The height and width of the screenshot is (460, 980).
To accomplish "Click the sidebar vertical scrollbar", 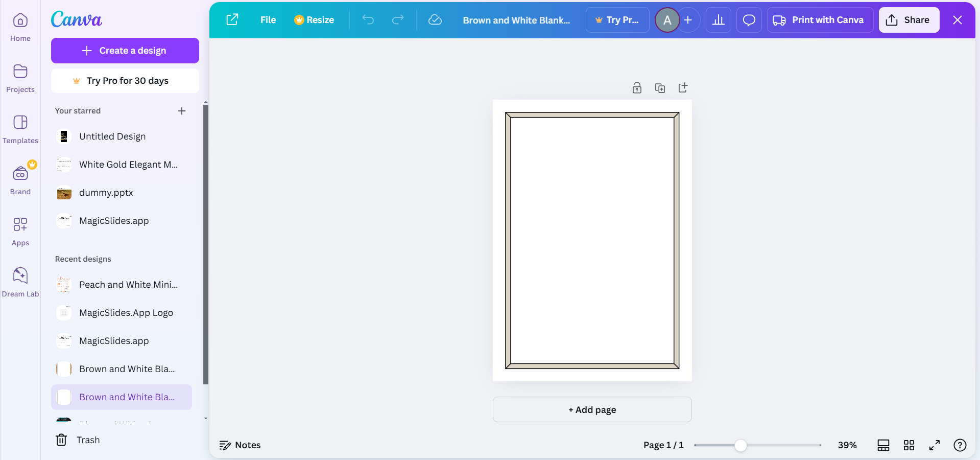I will coord(205,245).
